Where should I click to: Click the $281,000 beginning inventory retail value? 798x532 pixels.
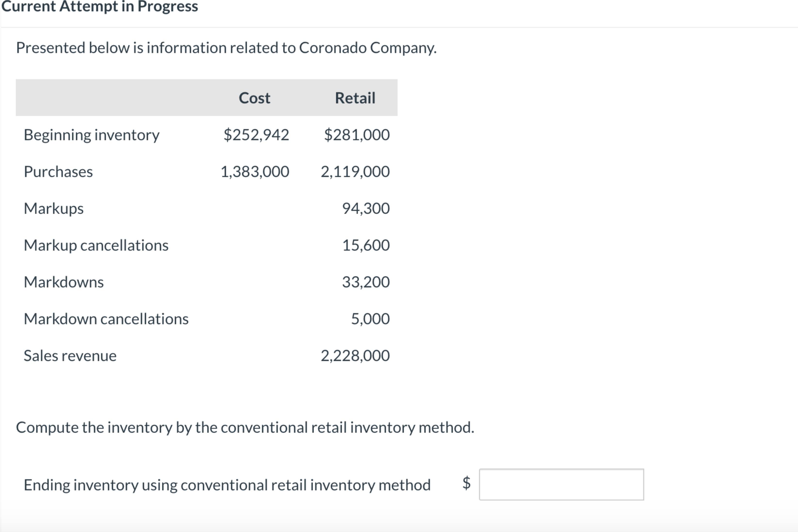click(x=357, y=135)
